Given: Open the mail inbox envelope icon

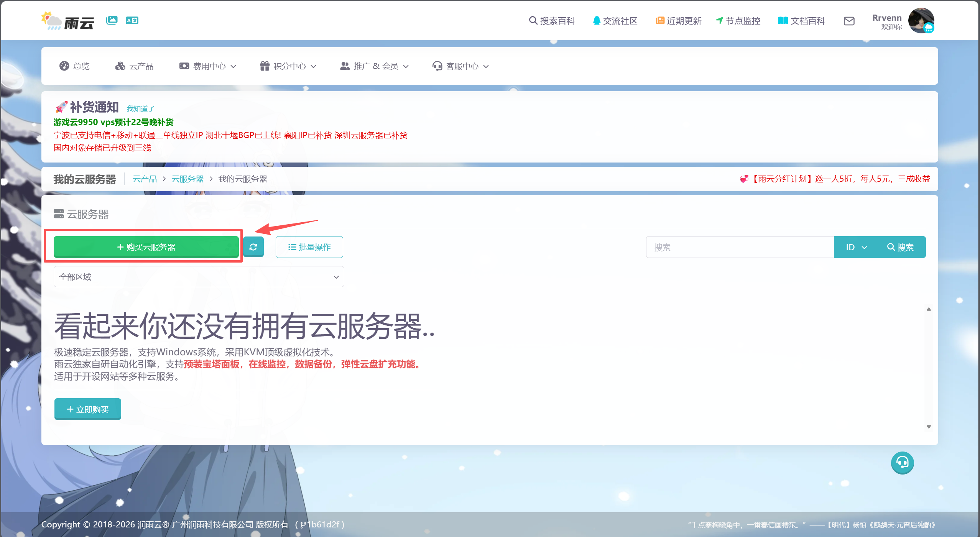Looking at the screenshot, I should [849, 21].
